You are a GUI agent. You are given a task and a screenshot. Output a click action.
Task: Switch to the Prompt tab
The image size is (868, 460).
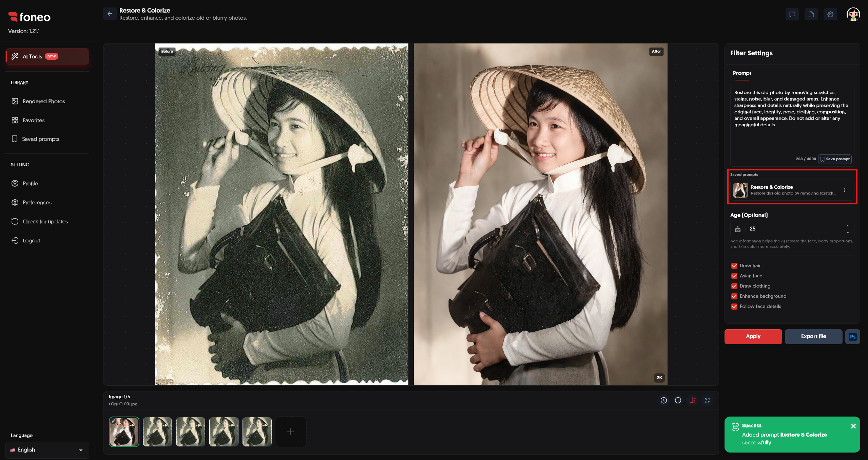coord(742,73)
